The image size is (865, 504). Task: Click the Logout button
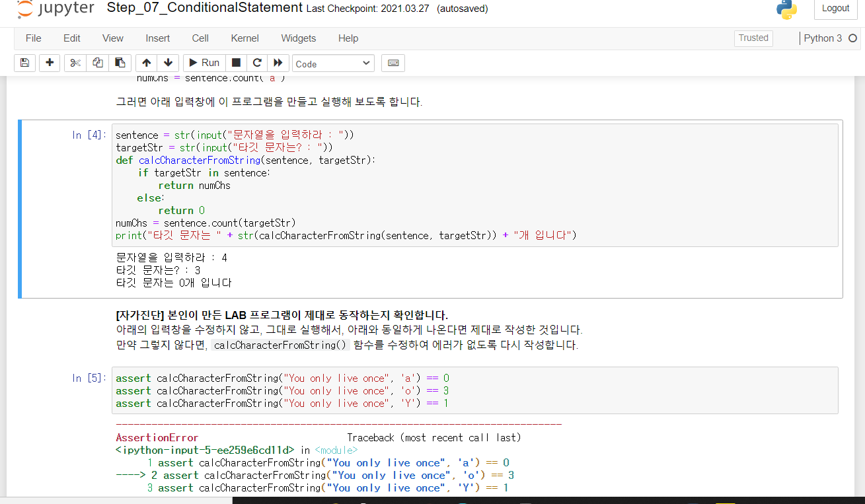pyautogui.click(x=836, y=9)
